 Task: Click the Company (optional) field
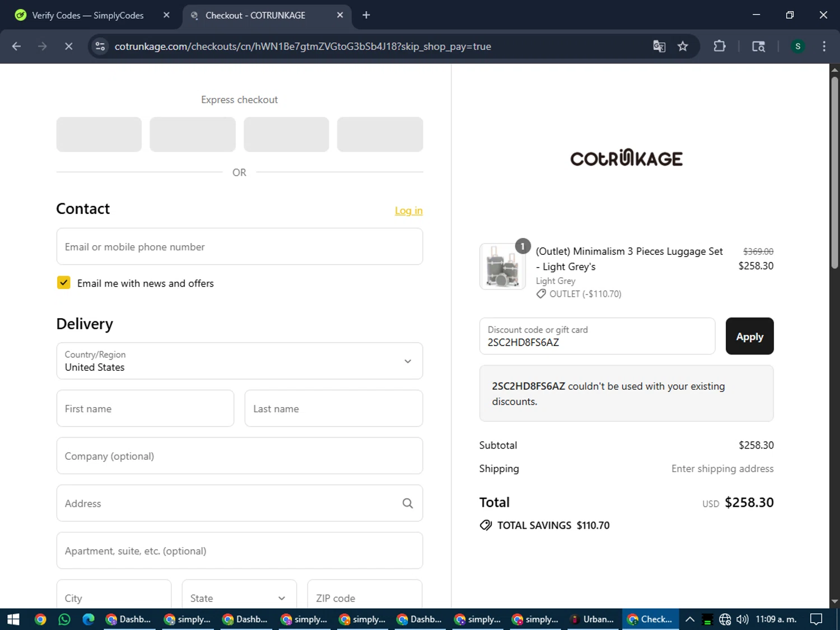(x=240, y=456)
